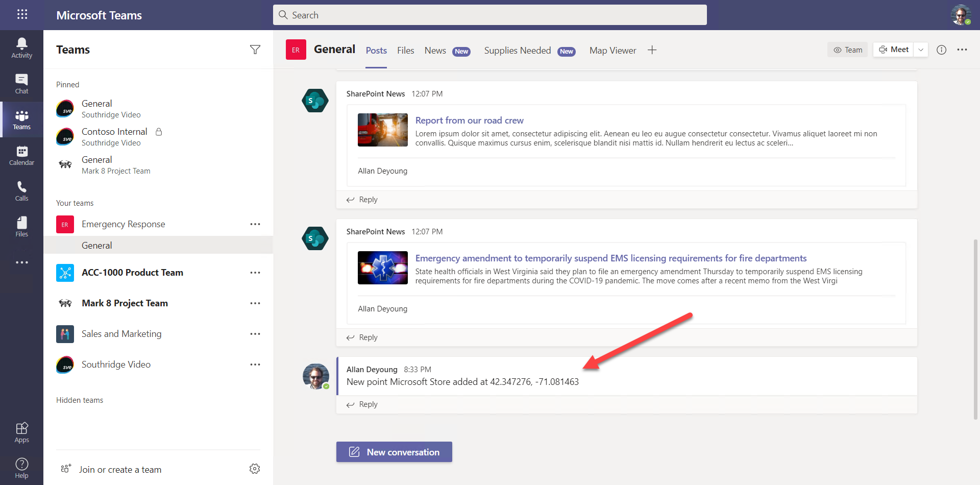Click the Team visibility button
The image size is (980, 485).
848,50
